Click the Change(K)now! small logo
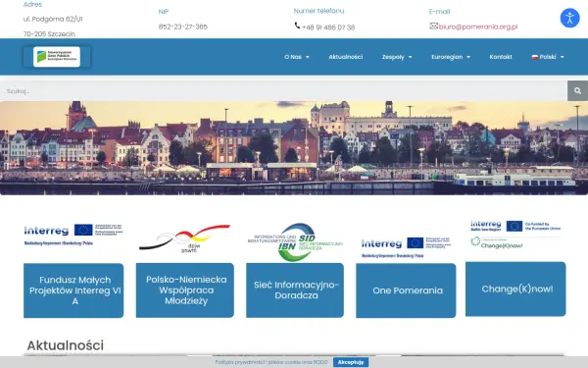Viewport: 588px width, 368px height. coord(497,243)
